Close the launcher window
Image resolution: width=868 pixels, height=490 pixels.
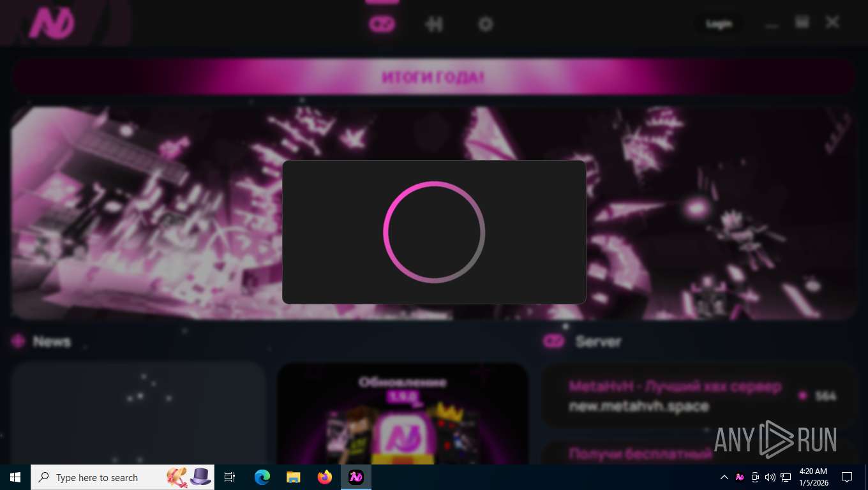tap(832, 23)
